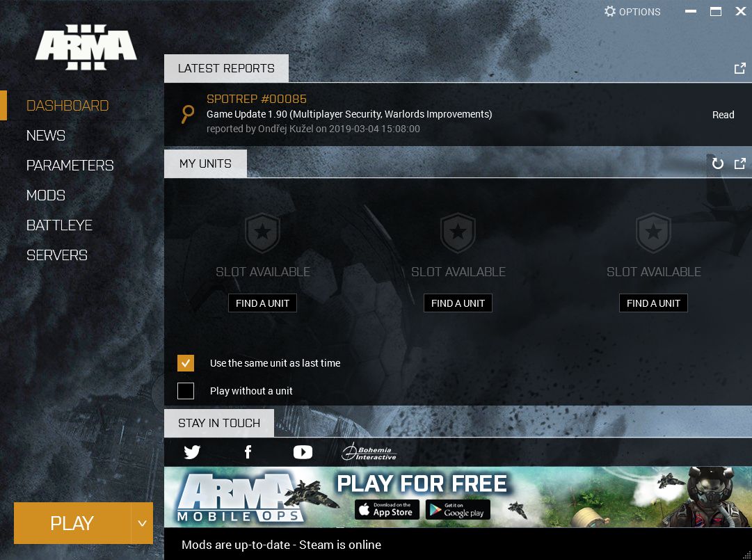Open the Facebook social icon
Screen dimensions: 752x560
[x=248, y=452]
